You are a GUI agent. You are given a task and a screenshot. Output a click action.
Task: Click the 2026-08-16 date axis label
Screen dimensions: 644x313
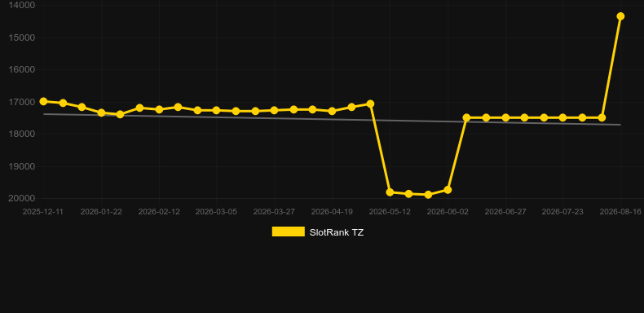[620, 212]
